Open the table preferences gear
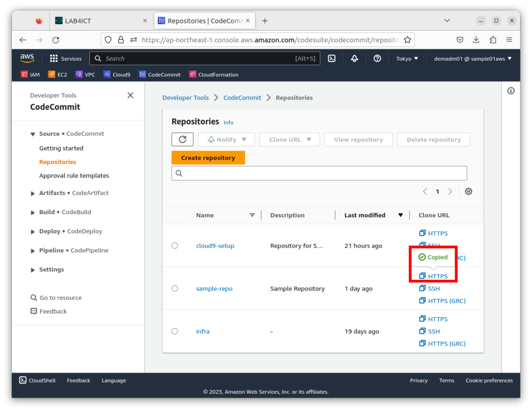 click(x=468, y=191)
